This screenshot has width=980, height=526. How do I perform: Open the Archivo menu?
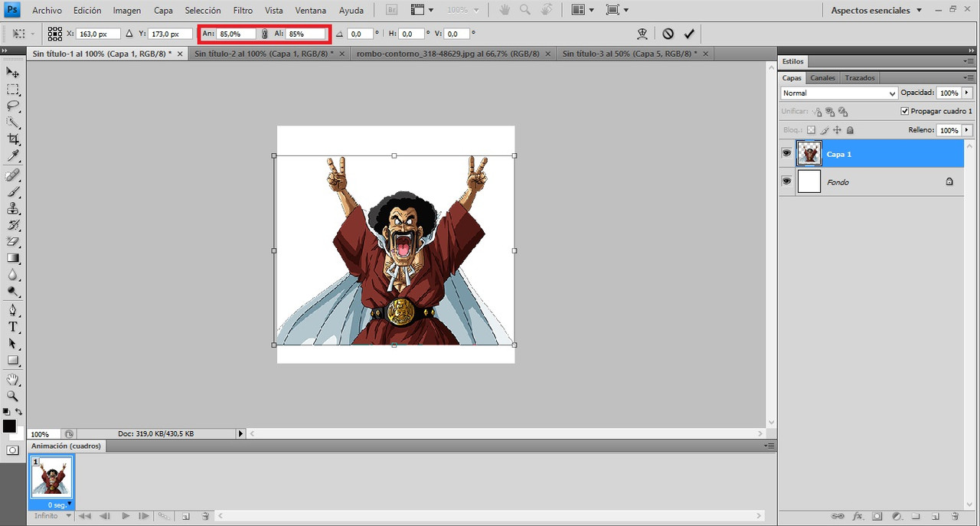(47, 11)
